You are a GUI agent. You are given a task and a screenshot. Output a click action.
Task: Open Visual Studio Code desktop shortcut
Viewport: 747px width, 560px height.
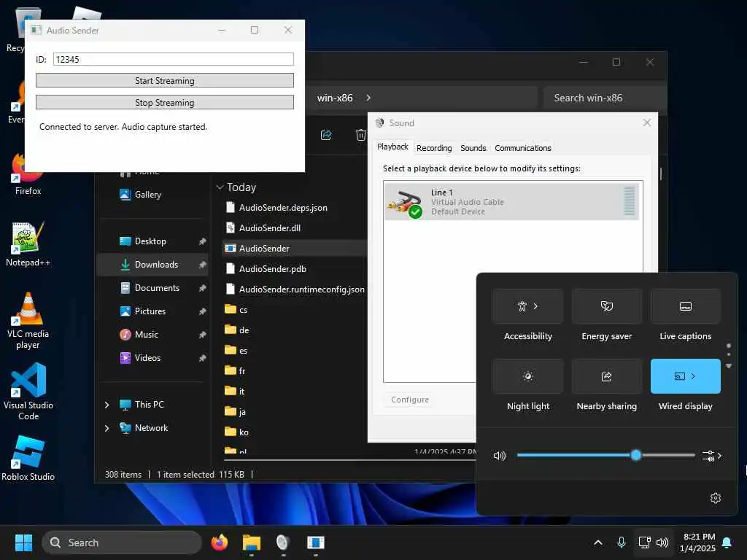[28, 392]
